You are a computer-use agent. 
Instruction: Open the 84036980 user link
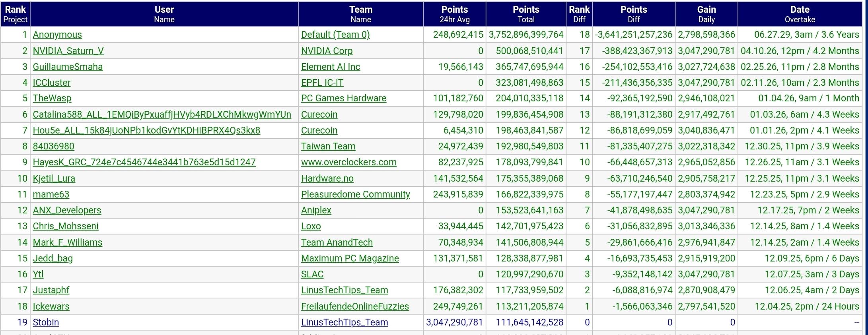click(53, 146)
